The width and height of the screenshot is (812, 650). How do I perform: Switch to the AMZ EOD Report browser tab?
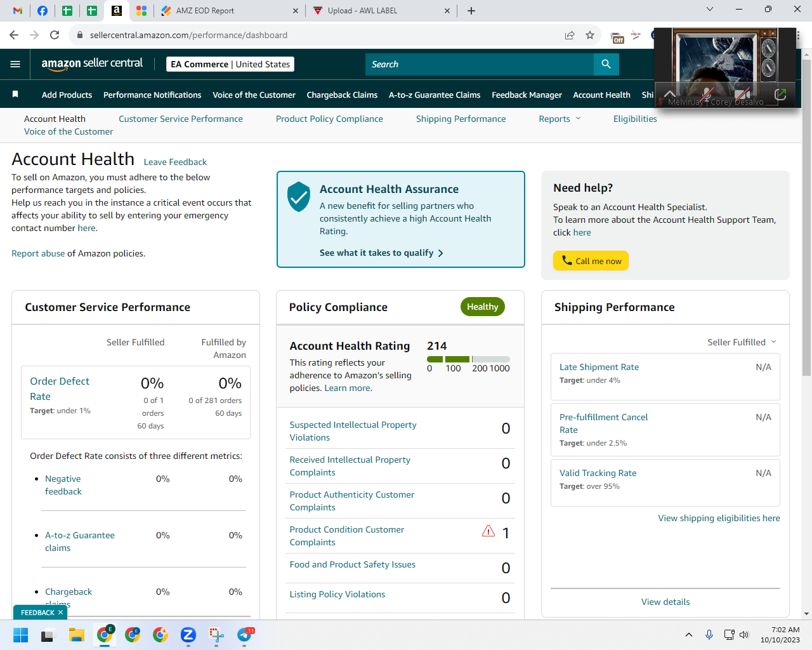tap(229, 11)
